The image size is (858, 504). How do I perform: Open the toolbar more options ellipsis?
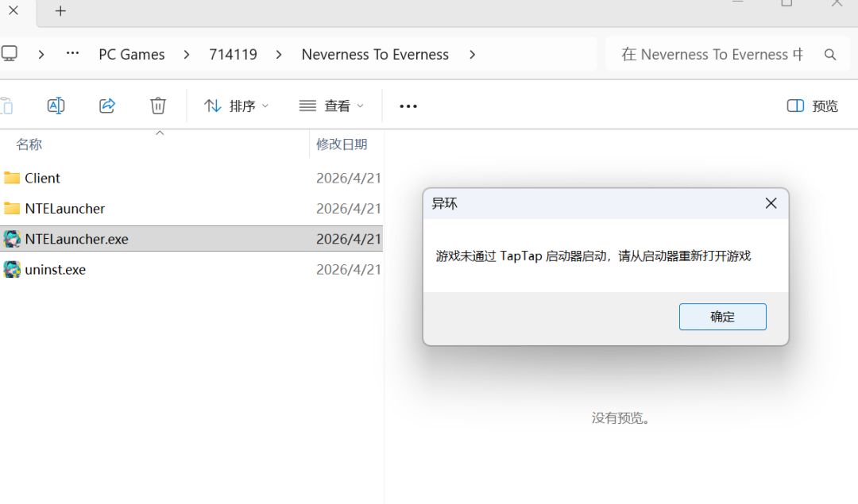[408, 106]
